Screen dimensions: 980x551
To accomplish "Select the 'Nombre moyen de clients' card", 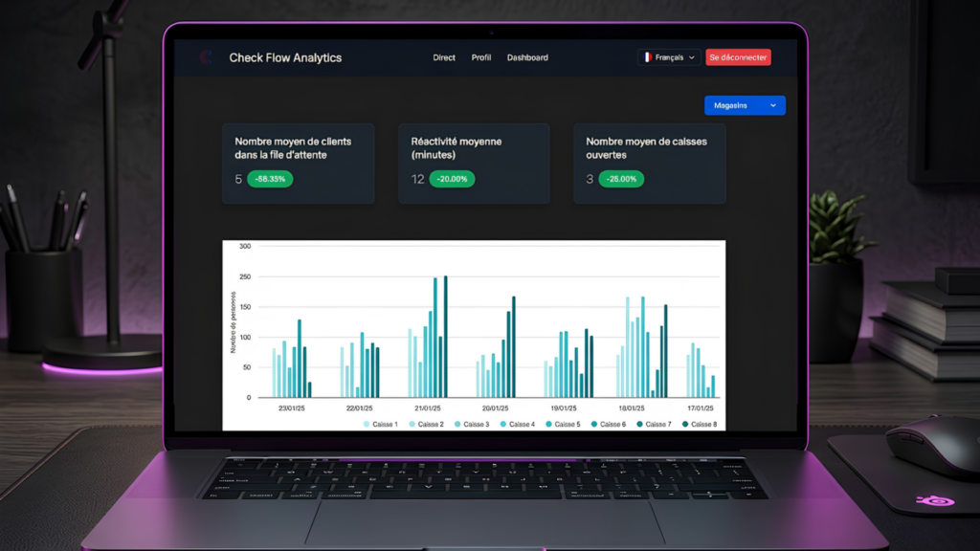I will [x=299, y=164].
